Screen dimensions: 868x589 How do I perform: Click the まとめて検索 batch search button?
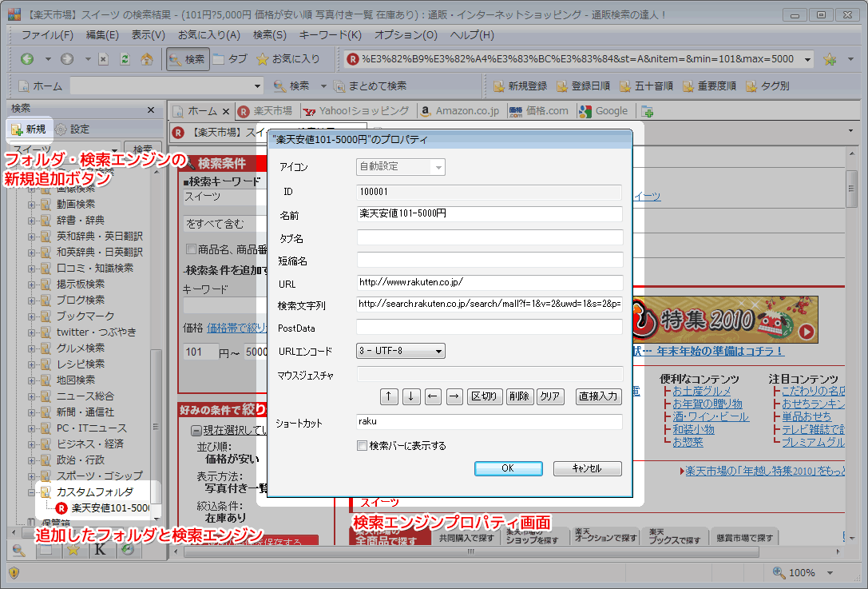point(371,86)
